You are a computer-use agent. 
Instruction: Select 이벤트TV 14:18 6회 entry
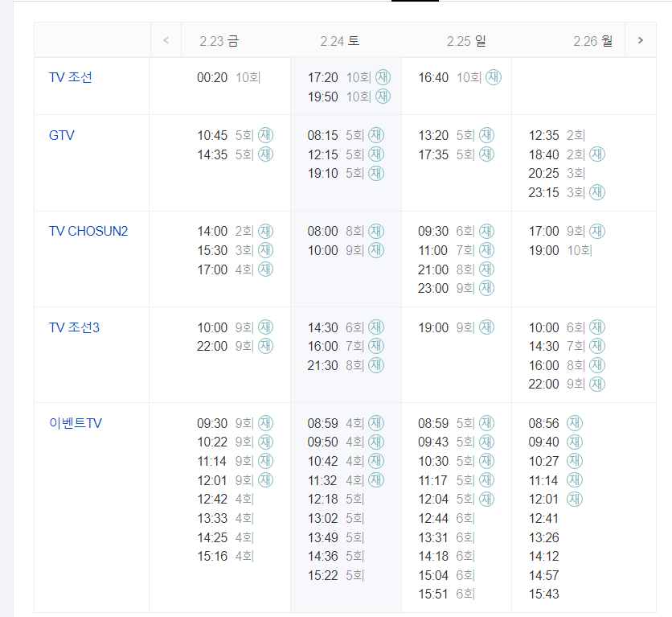[447, 556]
